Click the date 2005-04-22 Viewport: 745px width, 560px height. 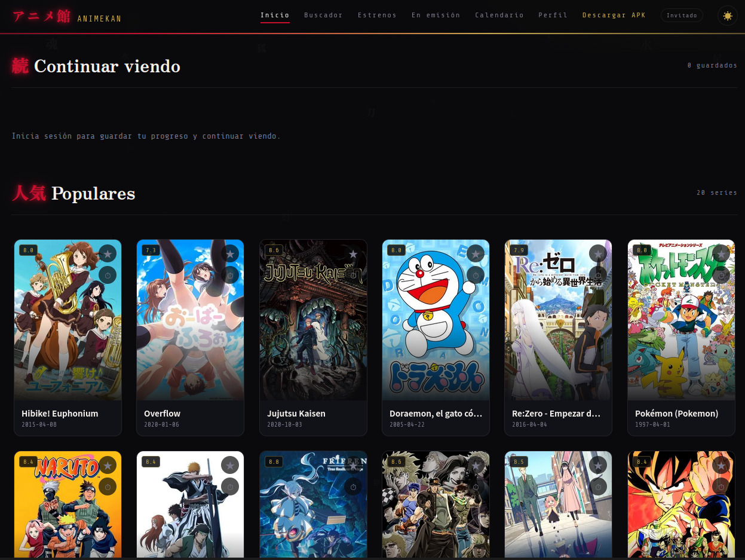407,425
